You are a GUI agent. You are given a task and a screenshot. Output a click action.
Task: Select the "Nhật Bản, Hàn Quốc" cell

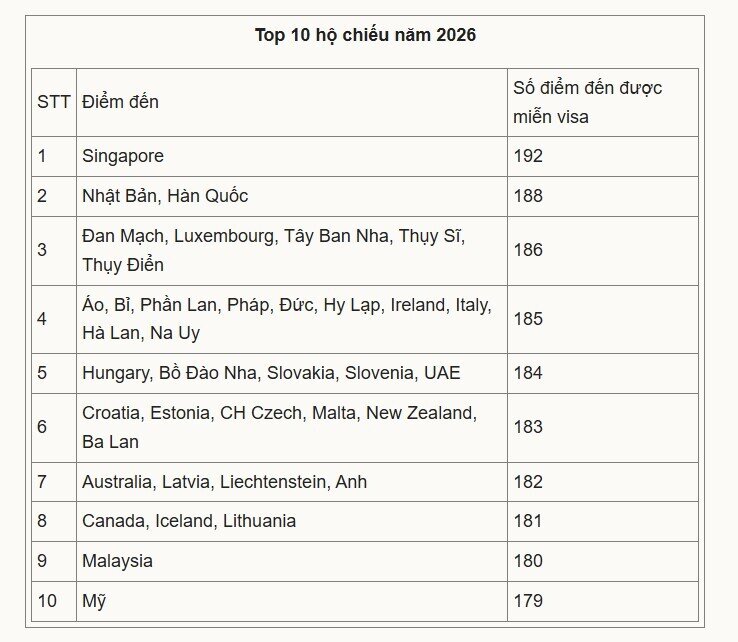tap(165, 196)
